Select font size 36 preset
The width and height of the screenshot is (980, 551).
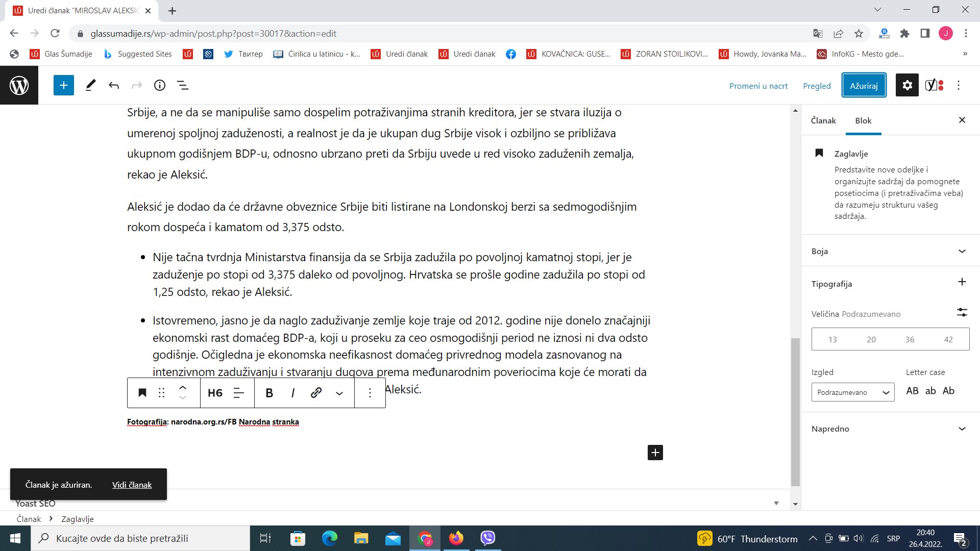(x=910, y=339)
